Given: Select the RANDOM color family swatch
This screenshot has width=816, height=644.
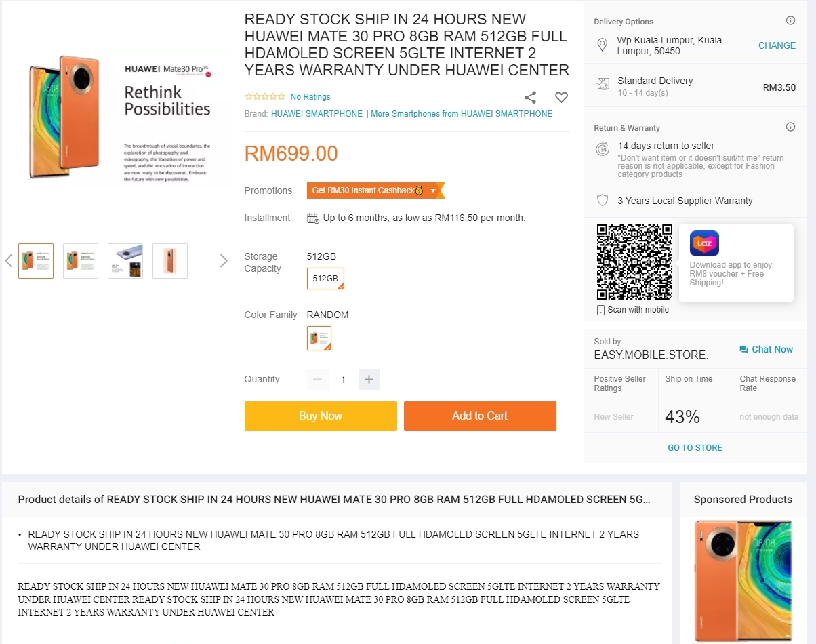Looking at the screenshot, I should pos(319,338).
